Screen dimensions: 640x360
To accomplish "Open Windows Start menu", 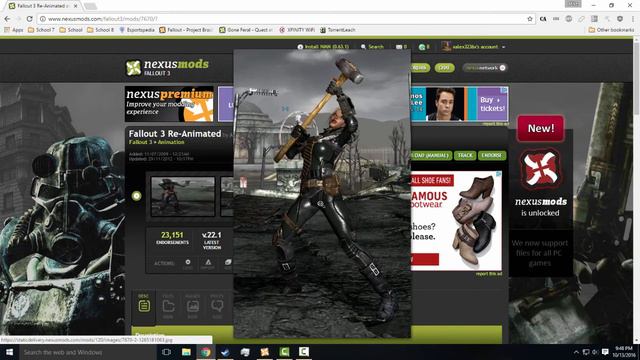I will 9,352.
